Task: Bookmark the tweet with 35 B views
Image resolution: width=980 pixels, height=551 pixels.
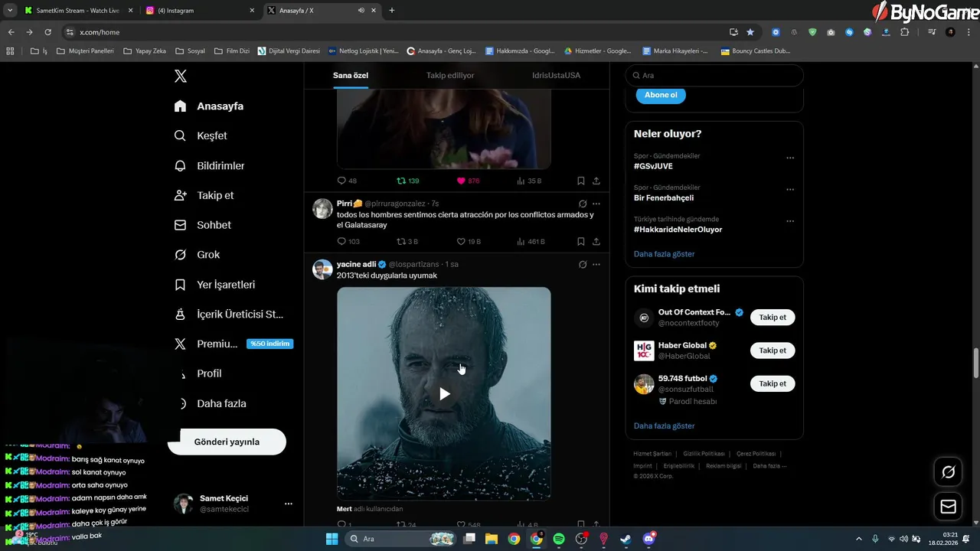Action: tap(580, 181)
